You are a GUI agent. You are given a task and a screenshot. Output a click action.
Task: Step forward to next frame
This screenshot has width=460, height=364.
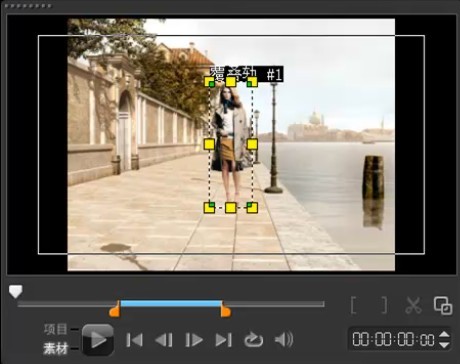tap(194, 340)
